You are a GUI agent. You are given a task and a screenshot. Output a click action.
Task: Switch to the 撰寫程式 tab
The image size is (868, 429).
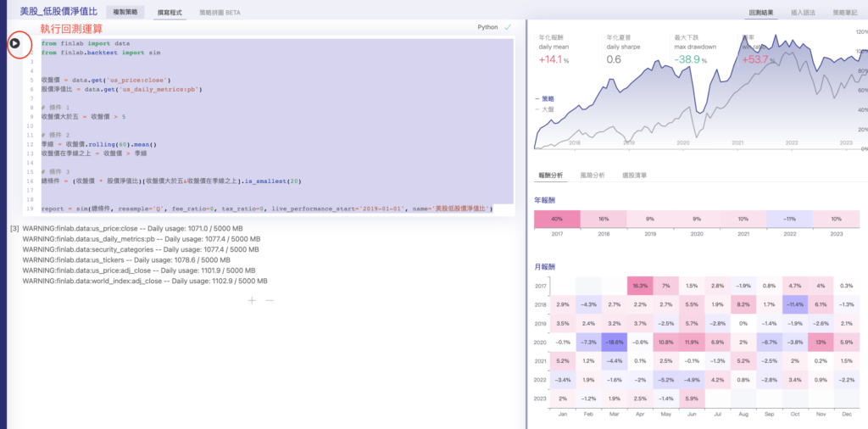point(170,12)
